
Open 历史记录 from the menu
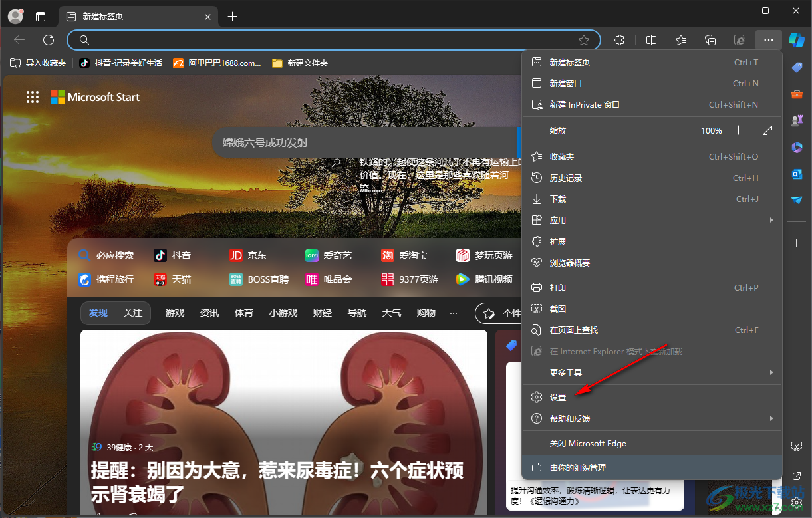652,178
